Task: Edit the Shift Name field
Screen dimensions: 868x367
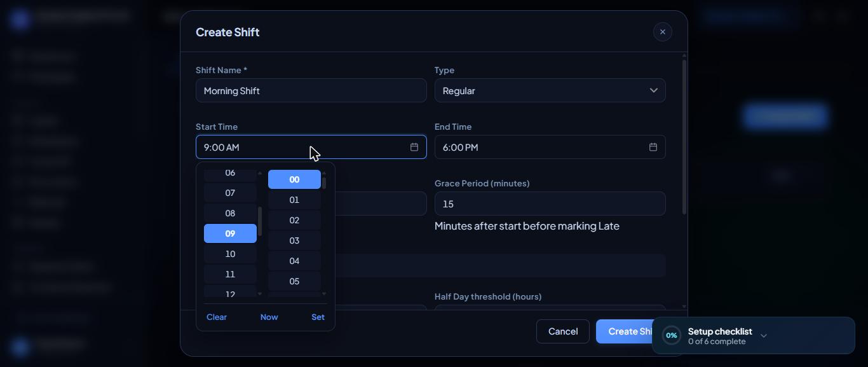Action: click(x=311, y=90)
